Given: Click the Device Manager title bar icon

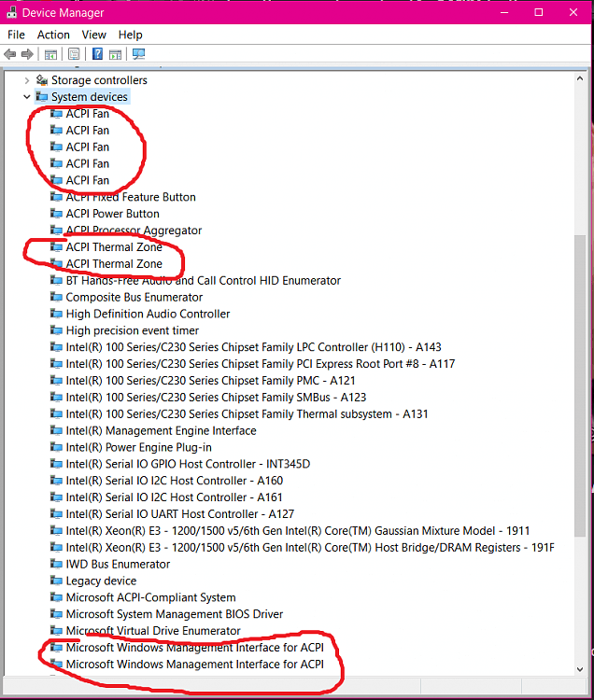Looking at the screenshot, I should (x=11, y=12).
